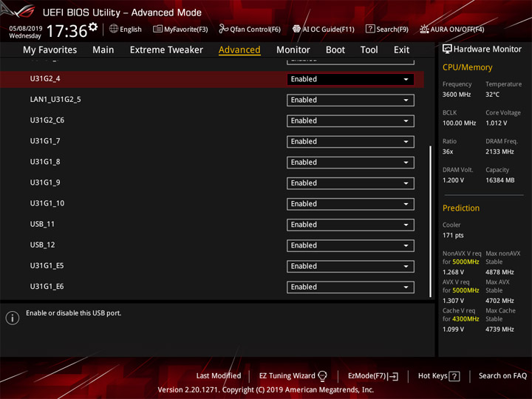Switch to EzMode(F7)

tap(367, 376)
